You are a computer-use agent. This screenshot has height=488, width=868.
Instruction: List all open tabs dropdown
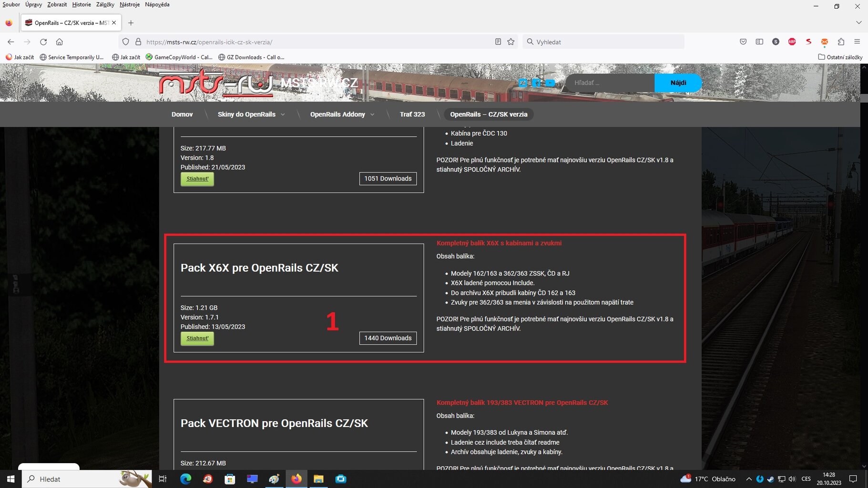pos(858,22)
